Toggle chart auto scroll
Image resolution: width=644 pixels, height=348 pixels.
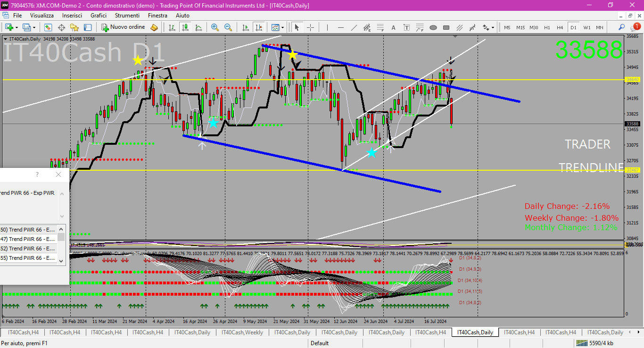tap(246, 27)
